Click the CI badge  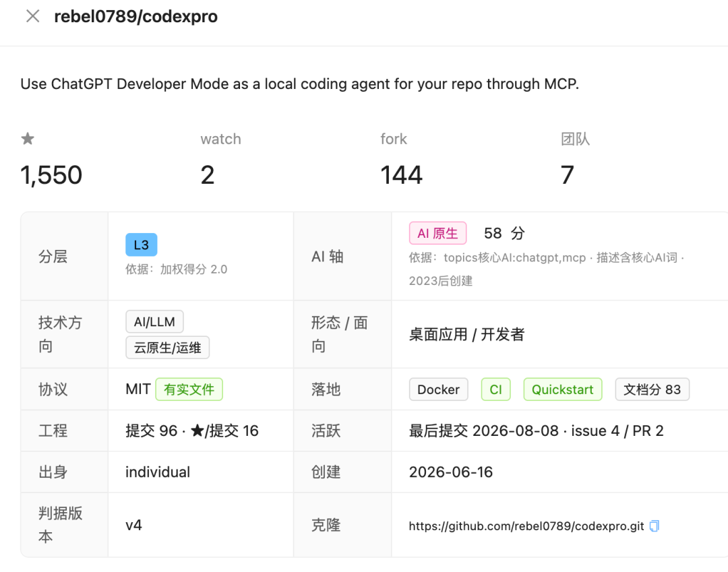coord(496,389)
